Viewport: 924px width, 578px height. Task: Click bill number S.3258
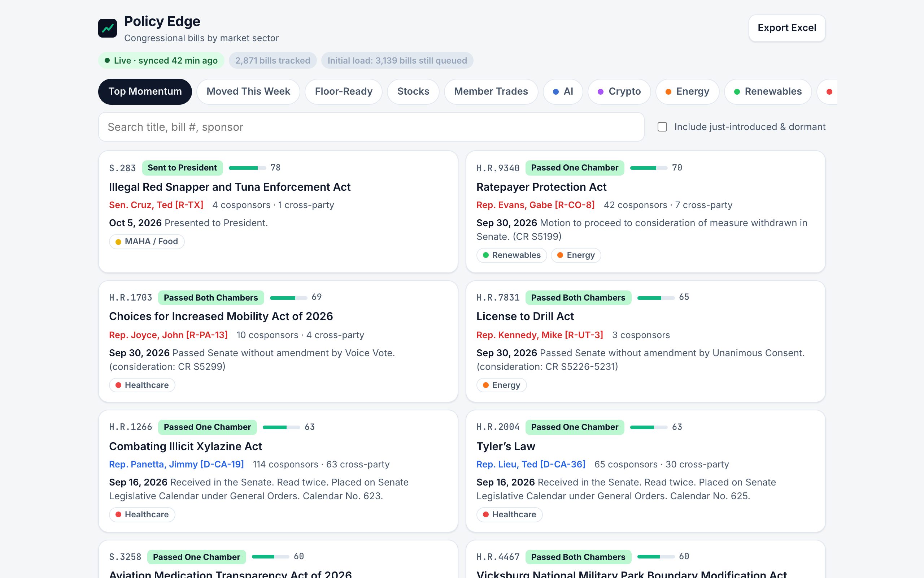point(125,557)
